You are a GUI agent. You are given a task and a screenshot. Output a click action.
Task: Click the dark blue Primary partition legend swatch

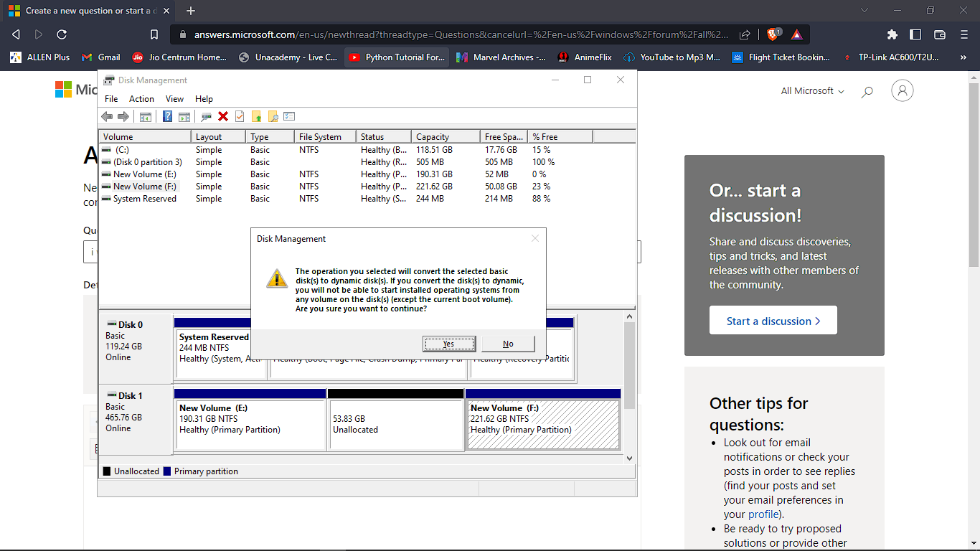(167, 471)
